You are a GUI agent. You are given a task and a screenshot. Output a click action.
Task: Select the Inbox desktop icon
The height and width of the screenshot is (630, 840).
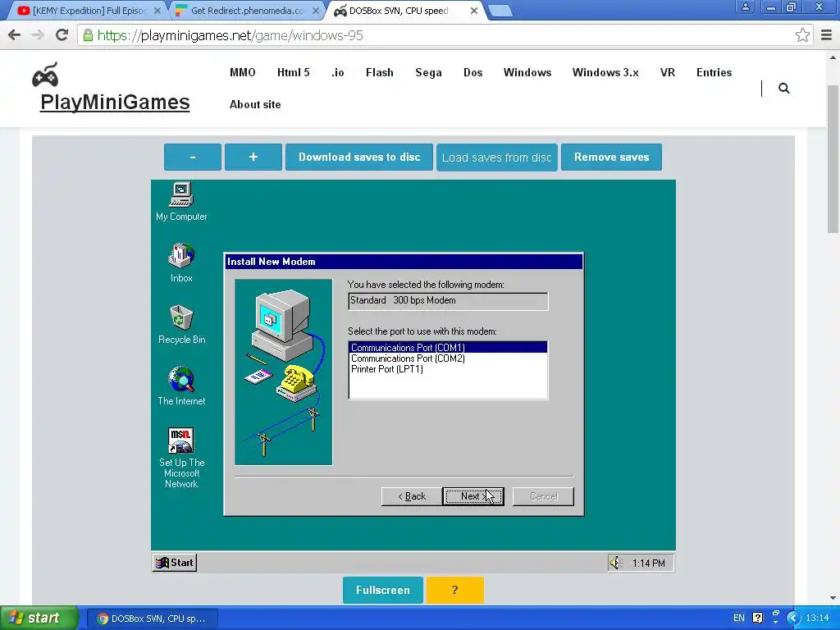(181, 262)
